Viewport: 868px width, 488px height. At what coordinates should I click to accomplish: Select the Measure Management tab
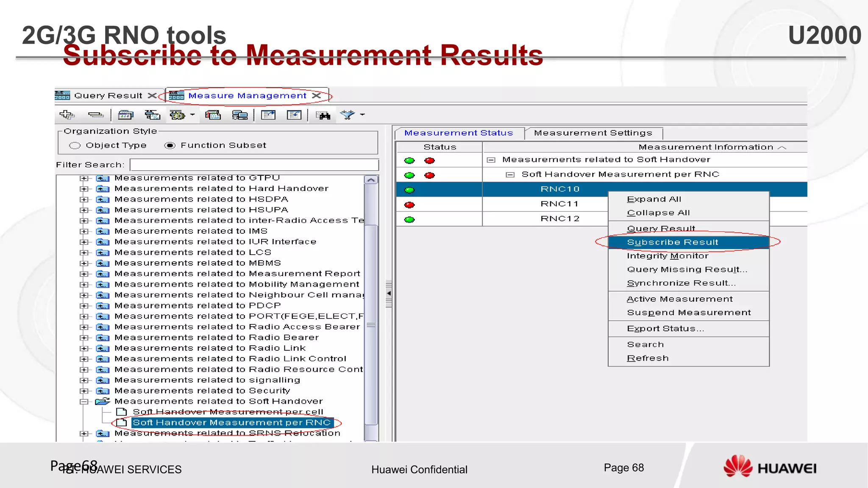[x=247, y=96]
